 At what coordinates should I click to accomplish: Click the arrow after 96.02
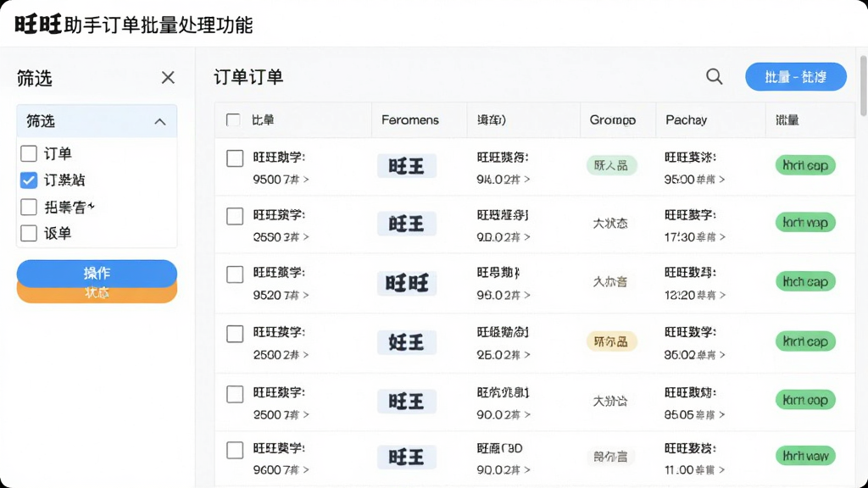coord(527,296)
